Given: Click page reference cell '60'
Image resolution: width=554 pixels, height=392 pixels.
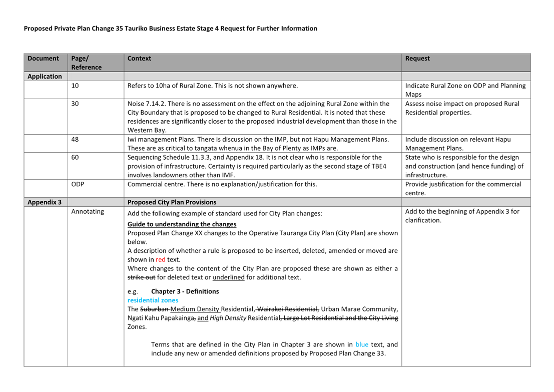Looking at the screenshot, I should [x=75, y=157].
